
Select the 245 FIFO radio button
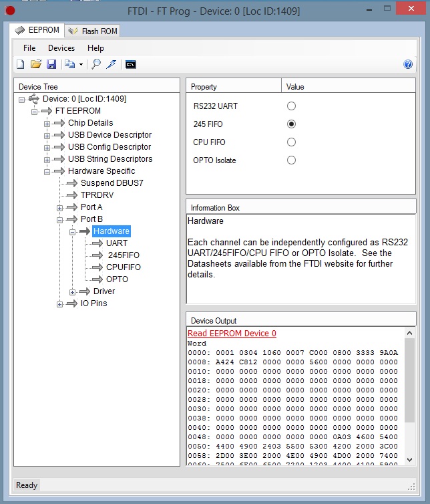[x=291, y=124]
